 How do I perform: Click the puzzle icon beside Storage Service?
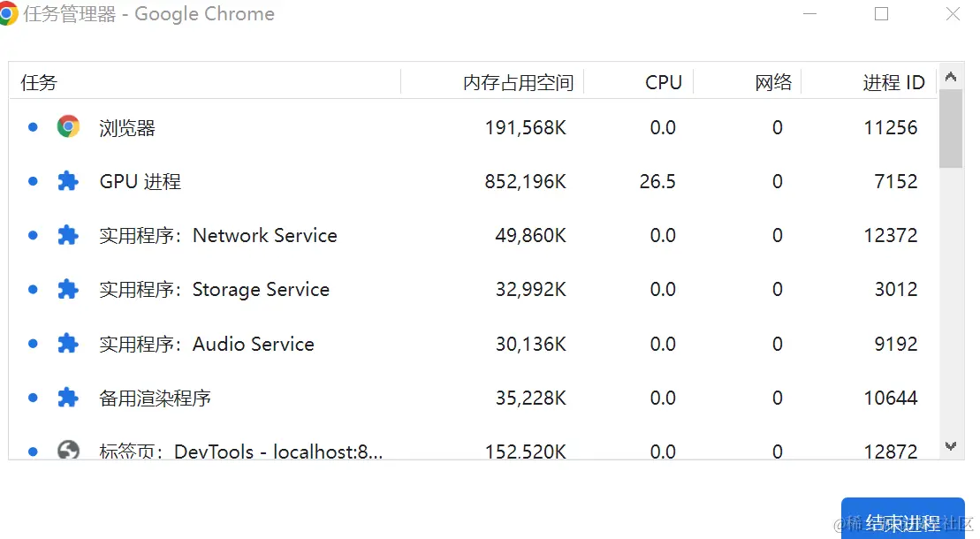[x=68, y=289]
